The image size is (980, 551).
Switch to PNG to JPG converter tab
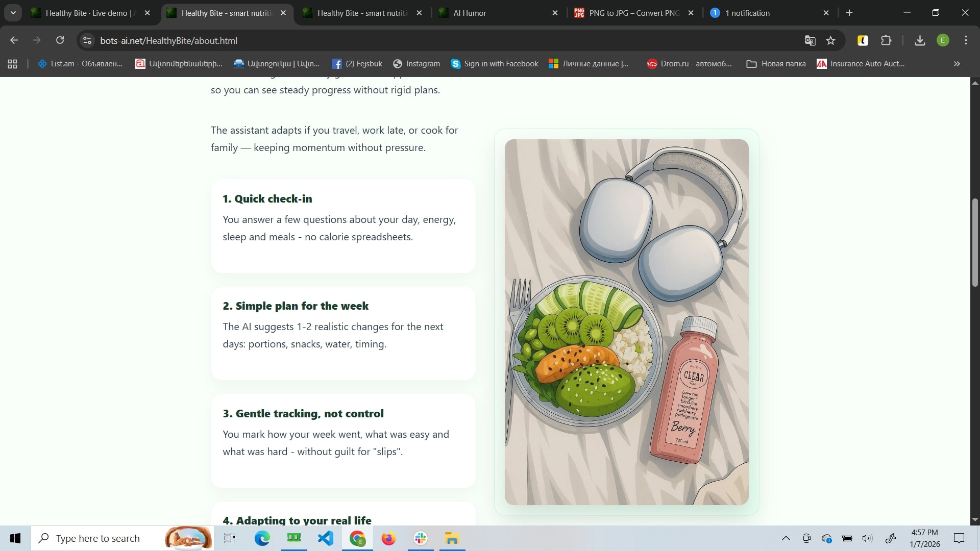point(633,13)
